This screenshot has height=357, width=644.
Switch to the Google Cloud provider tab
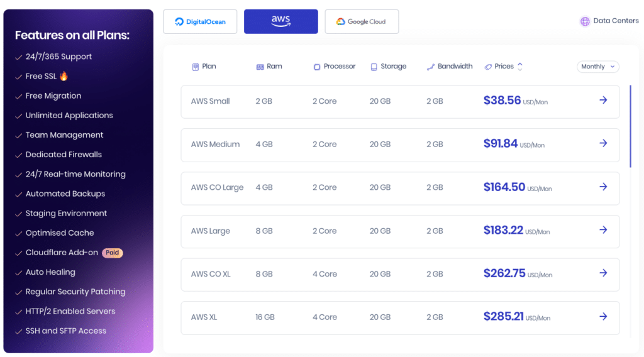[x=362, y=22]
